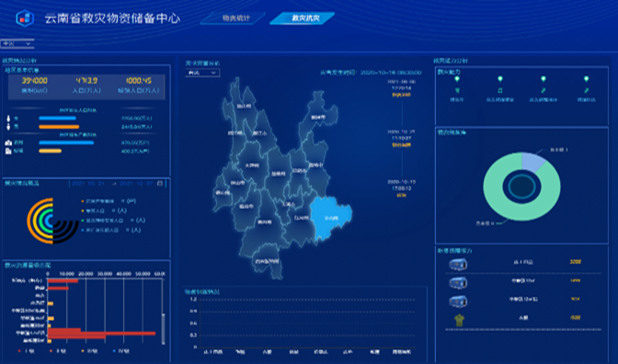This screenshot has width=618, height=364.
Task: Click the green clothing shirt icon
Action: tap(459, 320)
